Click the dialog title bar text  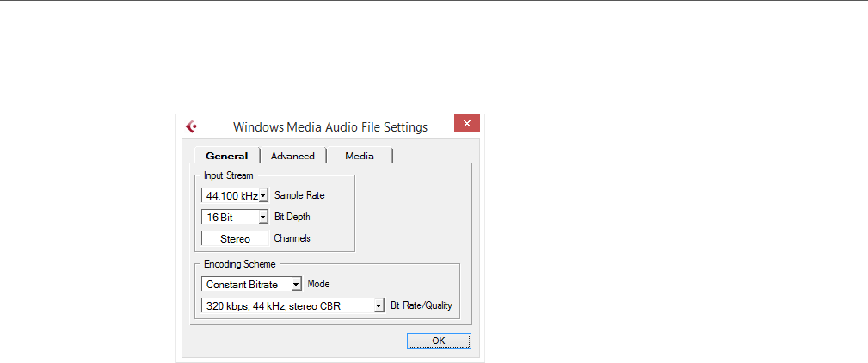330,126
